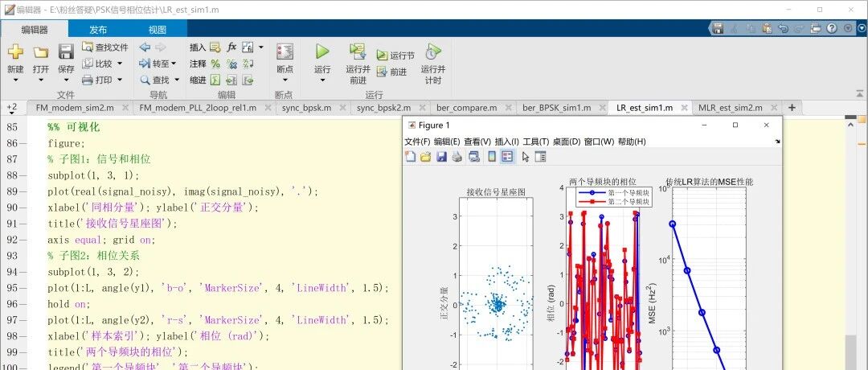Viewport: 868px width, 370px height.
Task: Click the green % comment icon
Action: [215, 64]
